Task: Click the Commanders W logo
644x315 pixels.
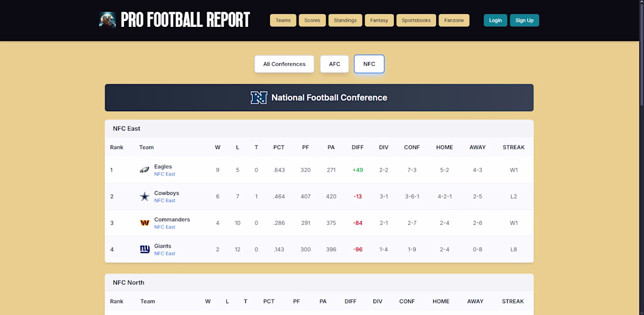Action: 145,223
